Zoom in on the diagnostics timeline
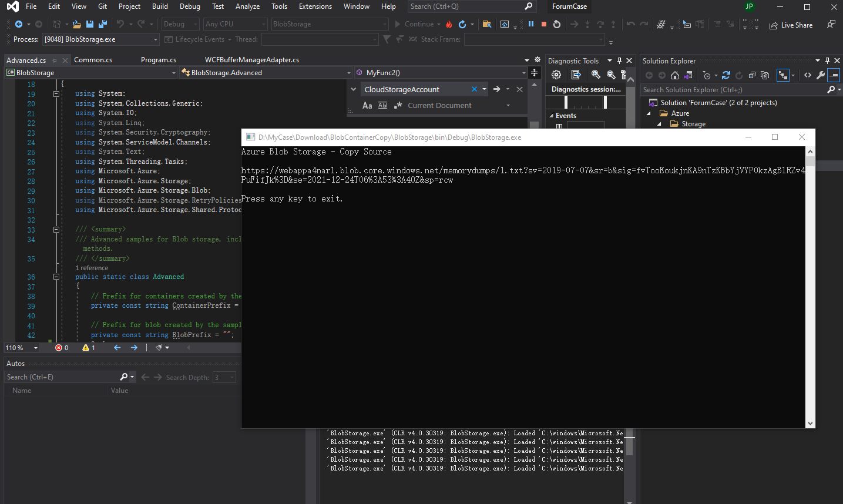 596,75
